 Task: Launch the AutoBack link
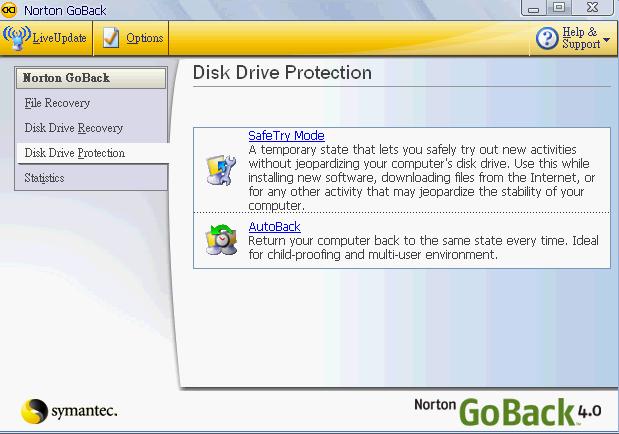274,227
